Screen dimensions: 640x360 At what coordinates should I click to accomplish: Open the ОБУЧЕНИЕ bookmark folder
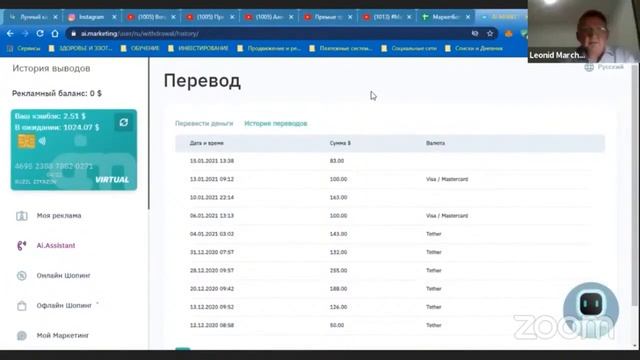(140, 48)
